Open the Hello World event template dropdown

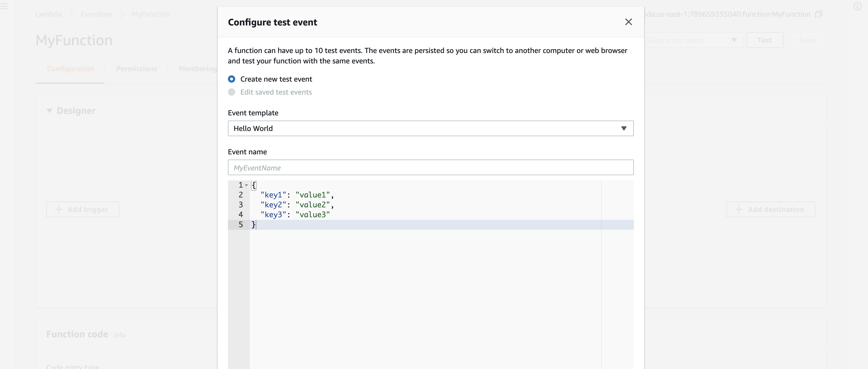tap(430, 128)
